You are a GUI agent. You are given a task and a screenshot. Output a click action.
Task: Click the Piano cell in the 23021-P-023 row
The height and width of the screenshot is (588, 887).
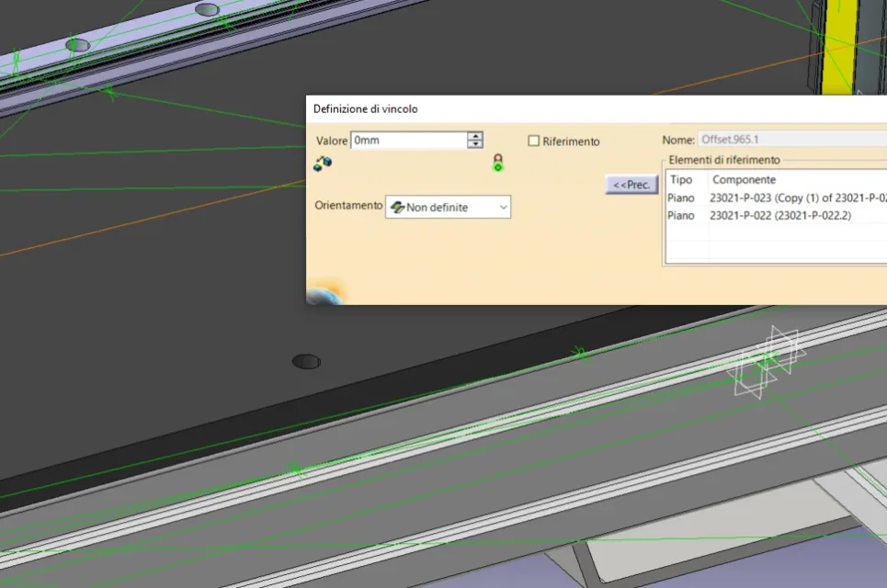pos(680,198)
